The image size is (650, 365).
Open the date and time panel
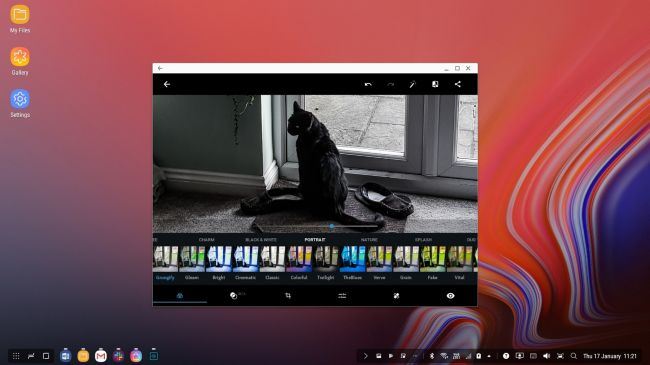pyautogui.click(x=610, y=356)
